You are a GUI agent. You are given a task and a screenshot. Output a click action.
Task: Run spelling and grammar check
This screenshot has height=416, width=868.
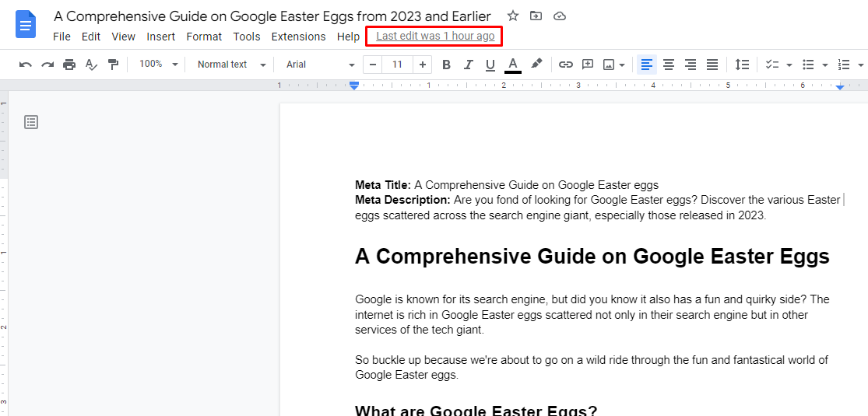[91, 65]
